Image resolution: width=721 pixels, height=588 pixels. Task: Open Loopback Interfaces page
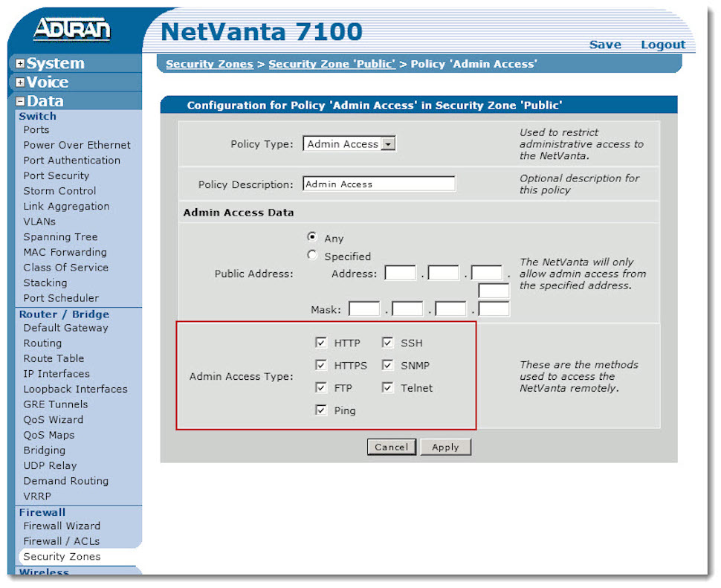[75, 390]
